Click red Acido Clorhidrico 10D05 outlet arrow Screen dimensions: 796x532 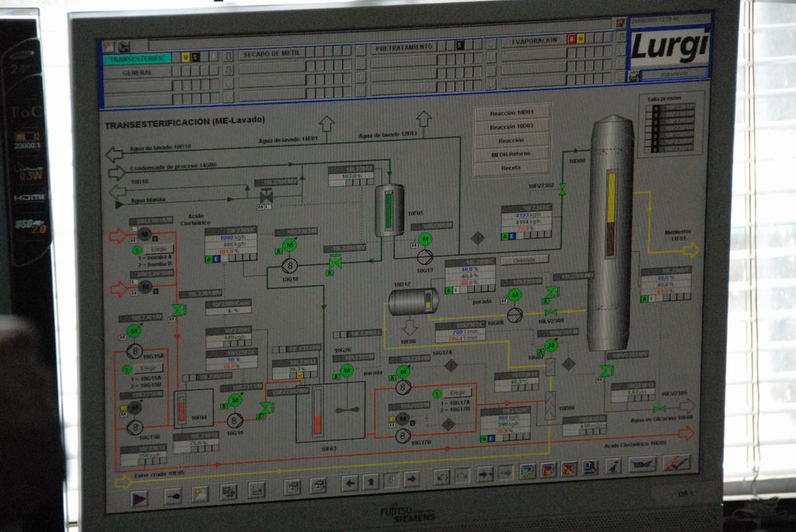click(686, 433)
